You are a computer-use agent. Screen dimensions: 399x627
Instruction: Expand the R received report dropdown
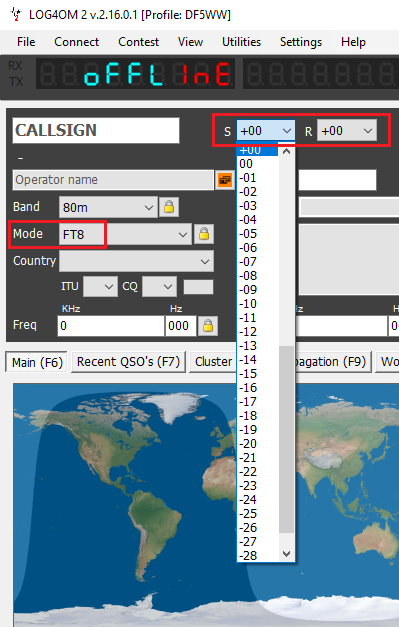tap(367, 131)
